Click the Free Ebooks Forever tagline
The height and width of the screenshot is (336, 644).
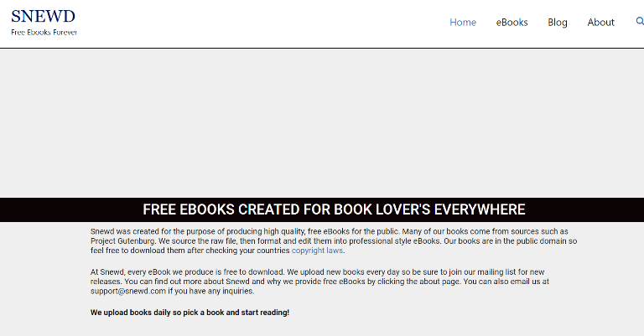(44, 32)
